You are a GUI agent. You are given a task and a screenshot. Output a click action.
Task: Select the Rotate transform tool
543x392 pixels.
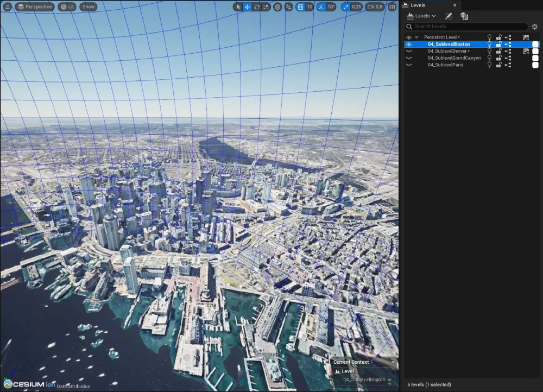click(256, 7)
